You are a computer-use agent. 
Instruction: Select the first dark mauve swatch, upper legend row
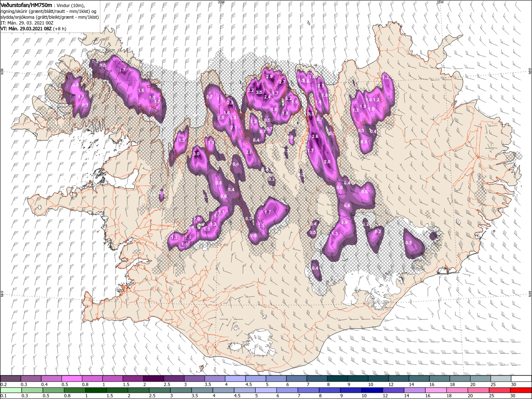tap(11, 379)
